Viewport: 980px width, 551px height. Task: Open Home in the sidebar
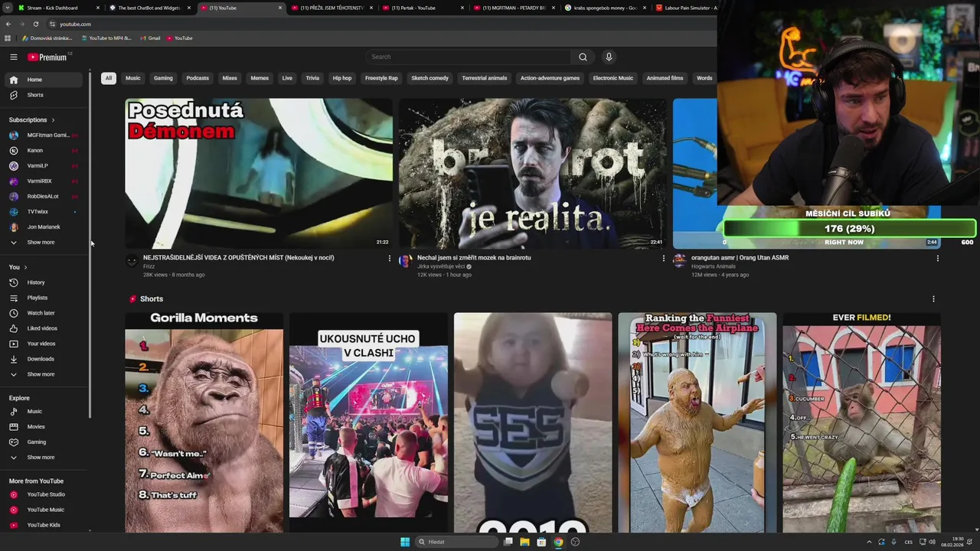point(43,80)
